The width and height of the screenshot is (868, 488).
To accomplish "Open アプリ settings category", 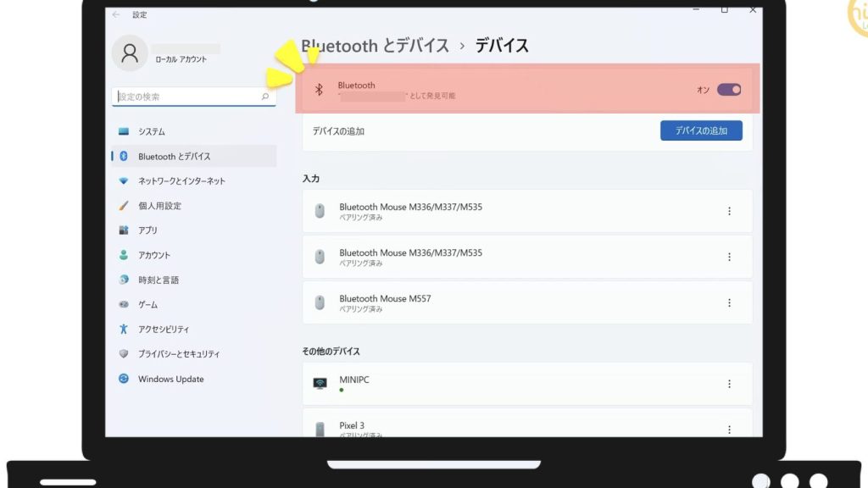I will click(194, 230).
